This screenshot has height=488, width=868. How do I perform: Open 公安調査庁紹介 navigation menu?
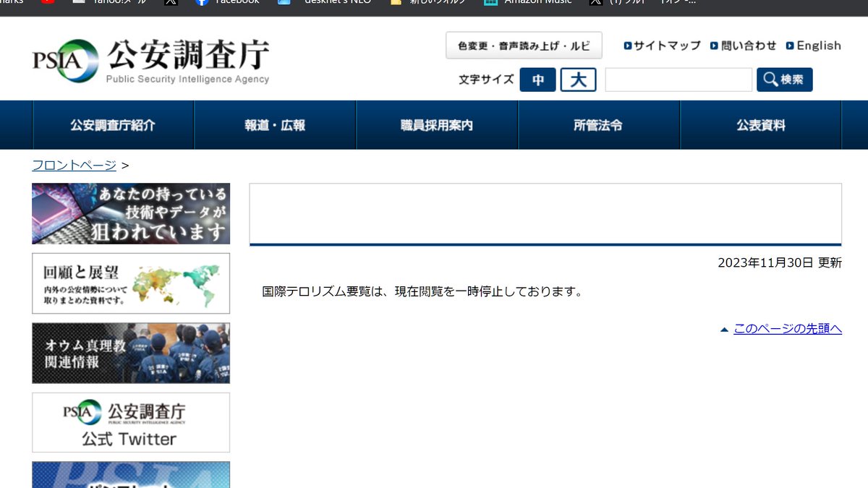click(113, 125)
